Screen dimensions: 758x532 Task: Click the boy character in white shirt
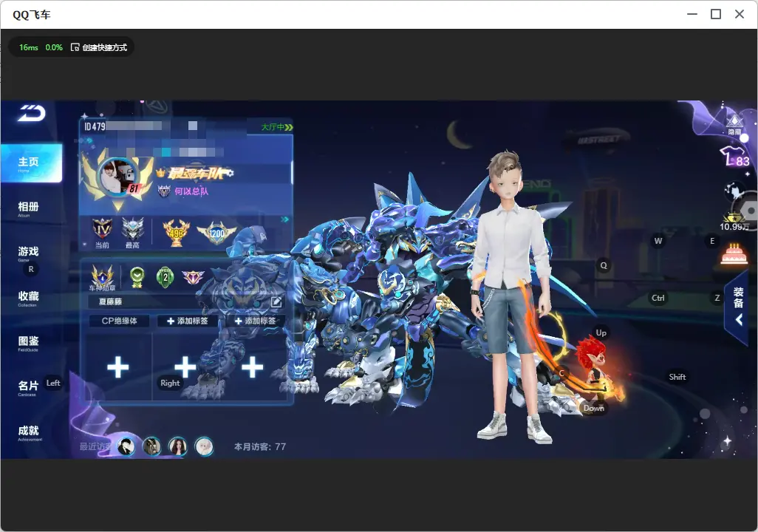[511, 296]
